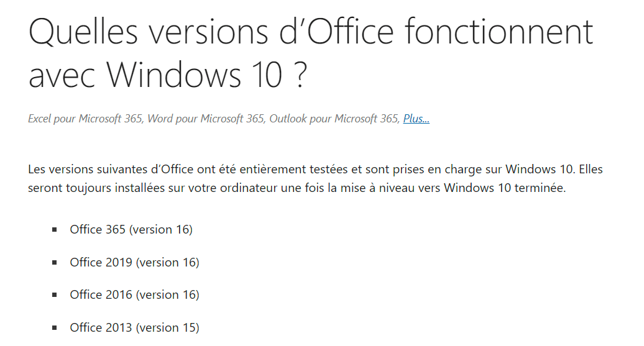Click the heading "Quelles versions d'Office fonctionnent"

311,32
